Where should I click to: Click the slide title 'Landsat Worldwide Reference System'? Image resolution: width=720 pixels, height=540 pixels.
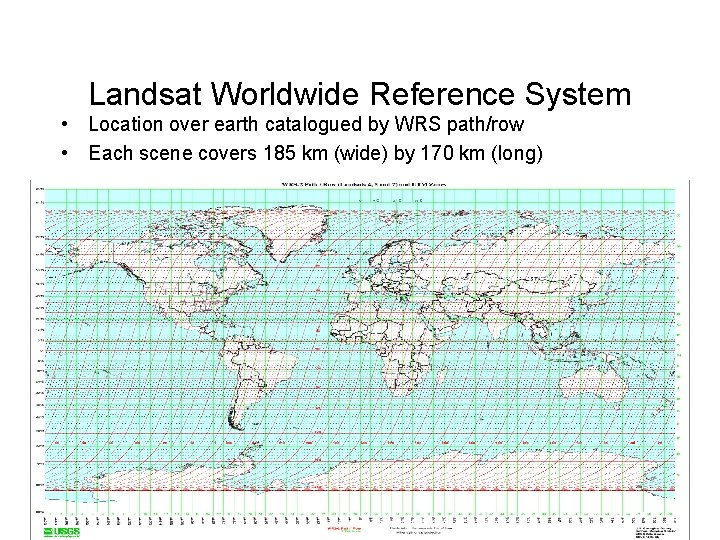[x=360, y=94]
